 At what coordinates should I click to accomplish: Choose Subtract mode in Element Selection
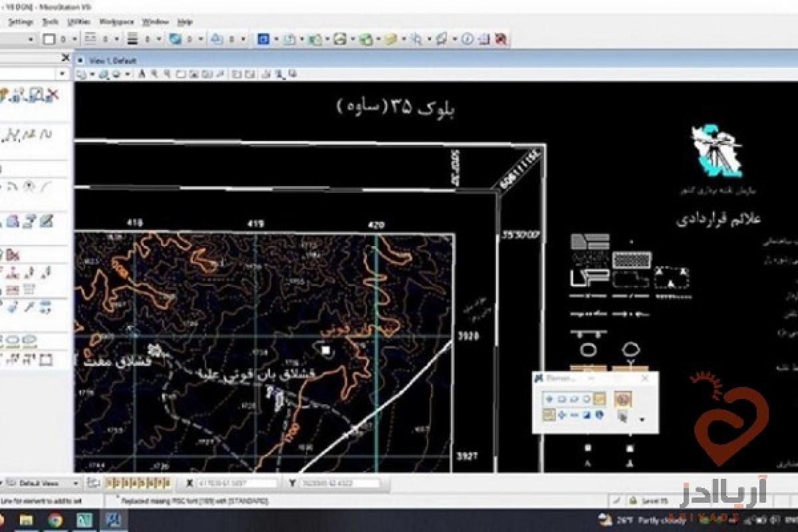tap(575, 416)
